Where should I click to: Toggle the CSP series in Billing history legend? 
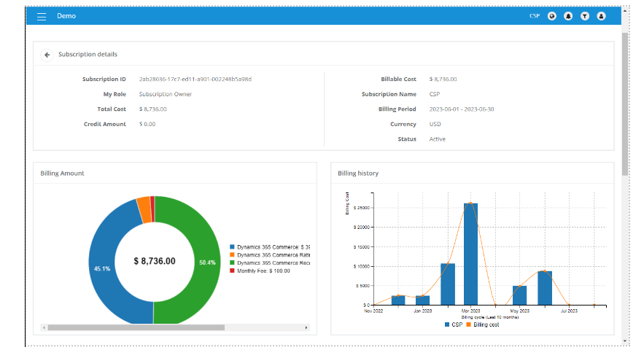coord(454,324)
